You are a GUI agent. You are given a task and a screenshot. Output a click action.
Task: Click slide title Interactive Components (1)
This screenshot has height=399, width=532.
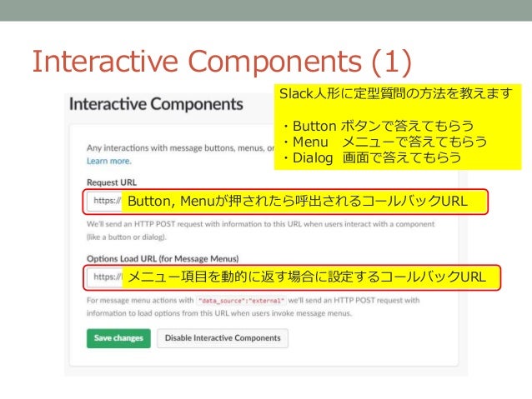point(222,62)
